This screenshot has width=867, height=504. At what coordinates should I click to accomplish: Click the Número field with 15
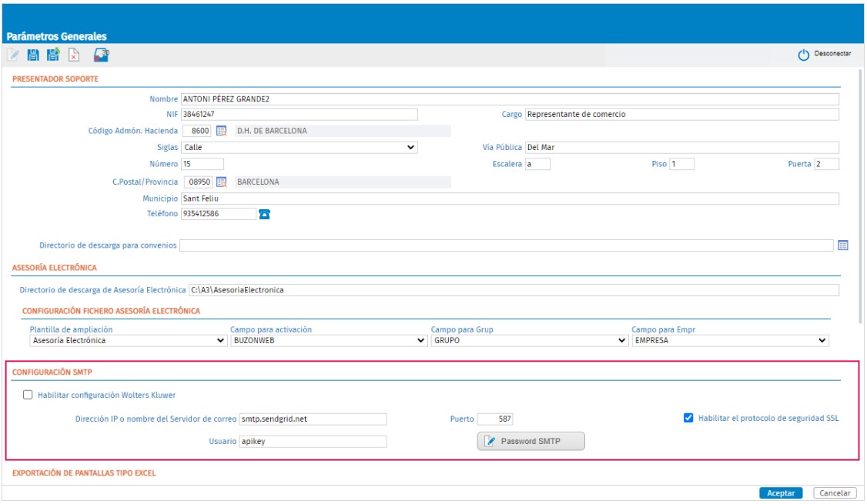(203, 164)
